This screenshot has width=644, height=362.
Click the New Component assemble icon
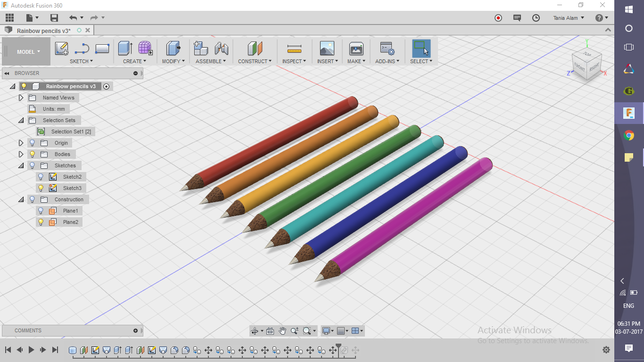[x=201, y=49]
